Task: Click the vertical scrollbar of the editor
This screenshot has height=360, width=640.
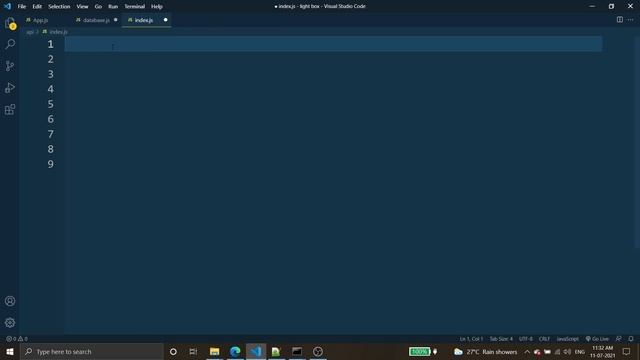Action: pos(637,142)
